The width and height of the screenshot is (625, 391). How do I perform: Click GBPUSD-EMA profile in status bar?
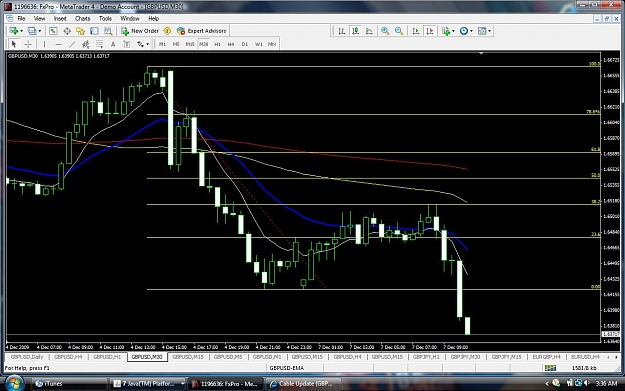(287, 368)
